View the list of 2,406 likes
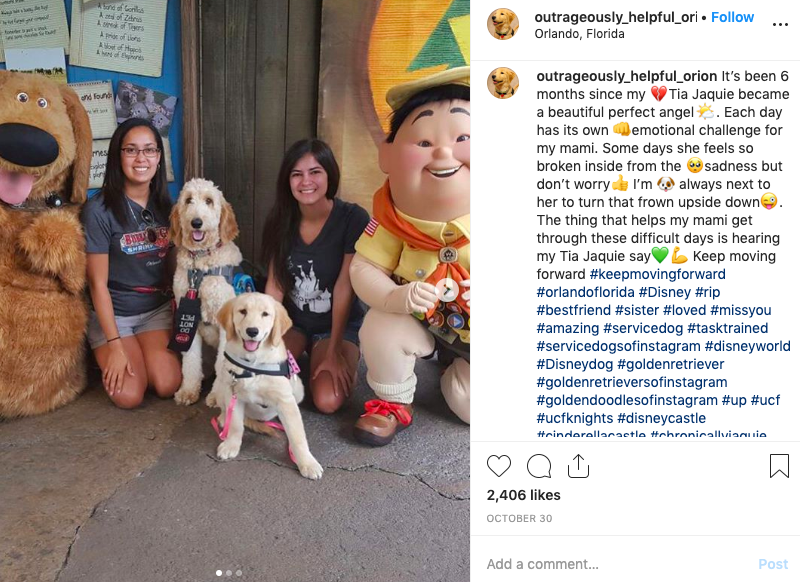800x582 pixels. click(523, 495)
